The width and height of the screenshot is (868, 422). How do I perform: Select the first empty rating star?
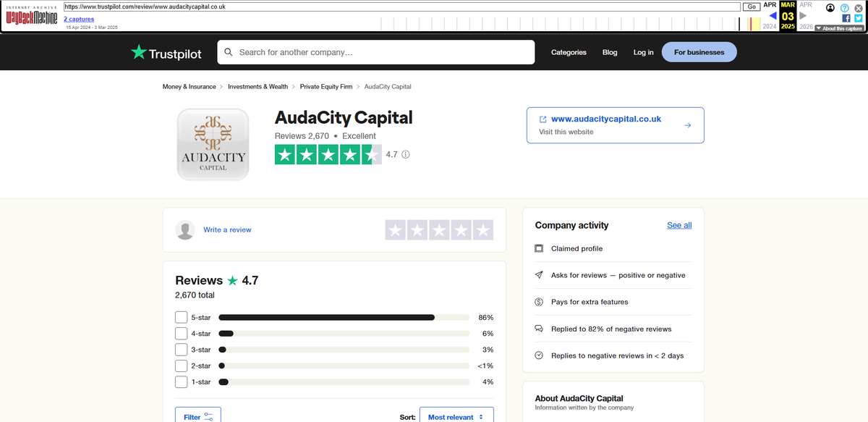pyautogui.click(x=396, y=230)
